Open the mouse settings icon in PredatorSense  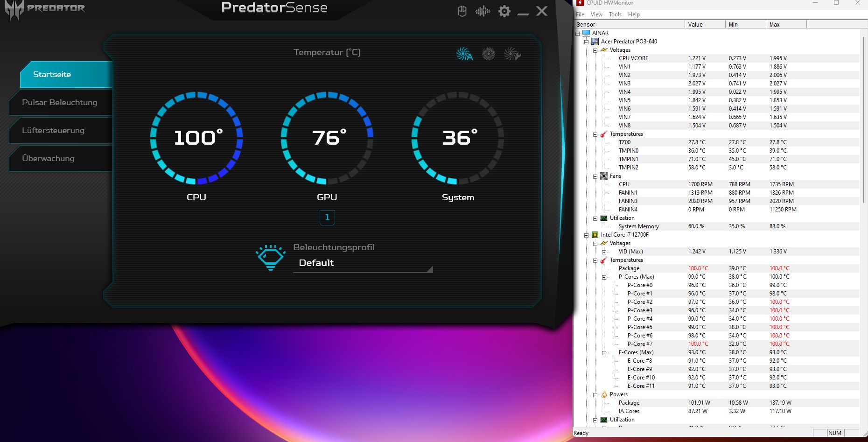pyautogui.click(x=462, y=11)
